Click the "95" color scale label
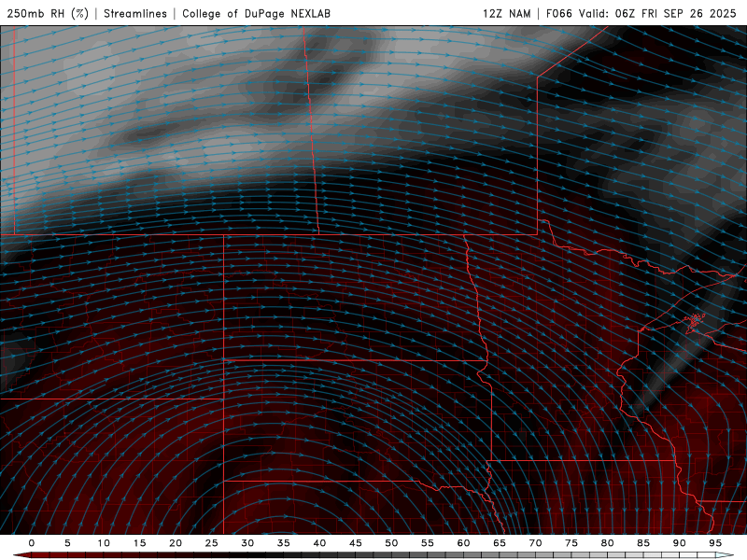Screen dimensions: 747x560 [715, 543]
